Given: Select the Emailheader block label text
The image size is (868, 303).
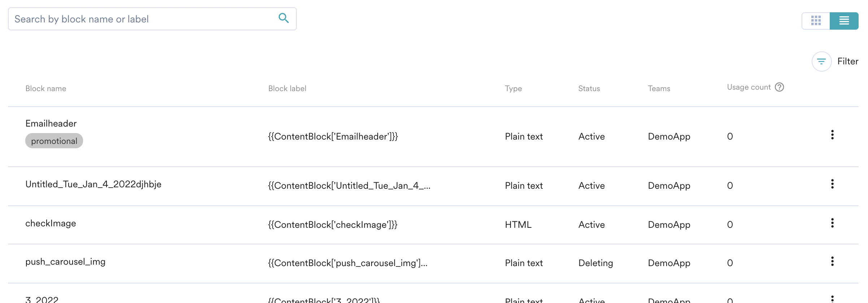Looking at the screenshot, I should [333, 137].
